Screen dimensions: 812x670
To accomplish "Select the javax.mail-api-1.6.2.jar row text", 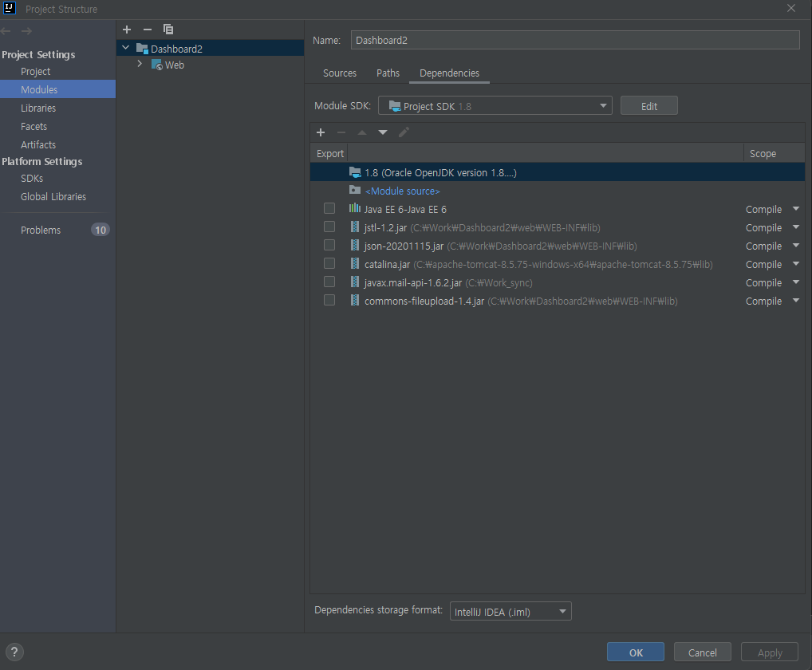I will (x=448, y=282).
